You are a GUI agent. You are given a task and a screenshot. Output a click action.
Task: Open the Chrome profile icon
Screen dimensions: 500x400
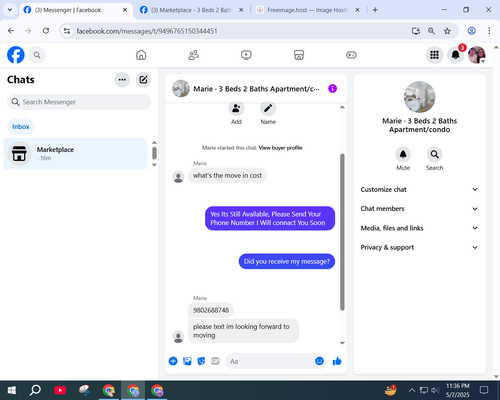pyautogui.click(x=472, y=31)
